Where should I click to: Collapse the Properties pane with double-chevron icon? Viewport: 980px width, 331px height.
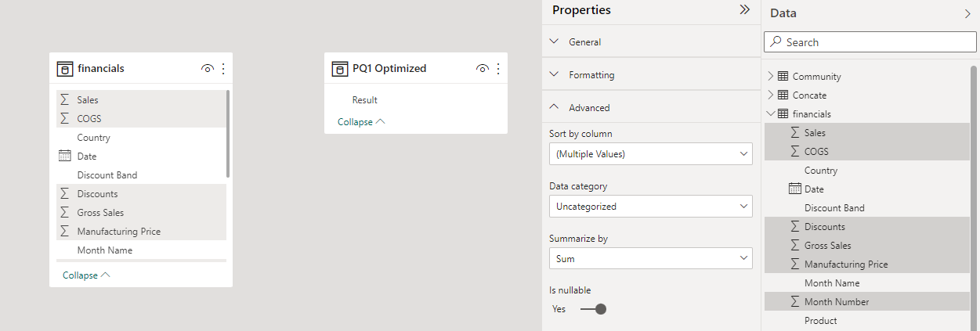tap(744, 10)
